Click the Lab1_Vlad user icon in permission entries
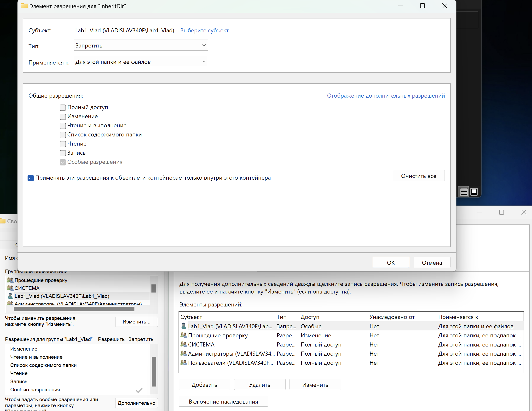The width and height of the screenshot is (532, 411). pos(184,326)
